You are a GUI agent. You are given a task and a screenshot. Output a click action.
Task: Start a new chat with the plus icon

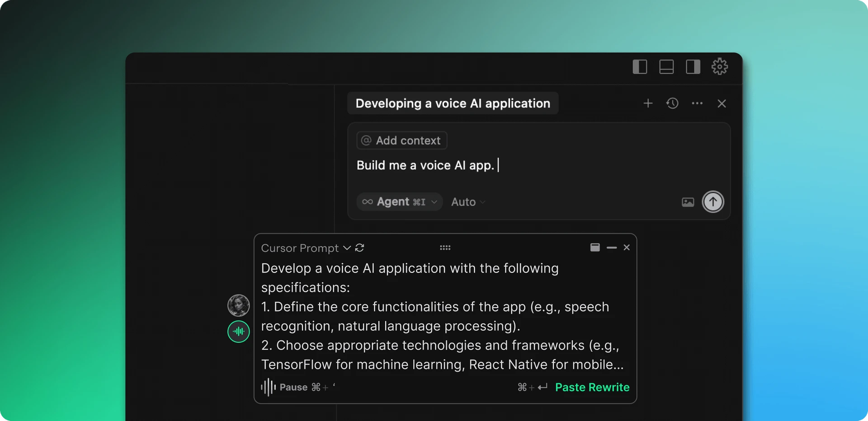click(x=648, y=103)
